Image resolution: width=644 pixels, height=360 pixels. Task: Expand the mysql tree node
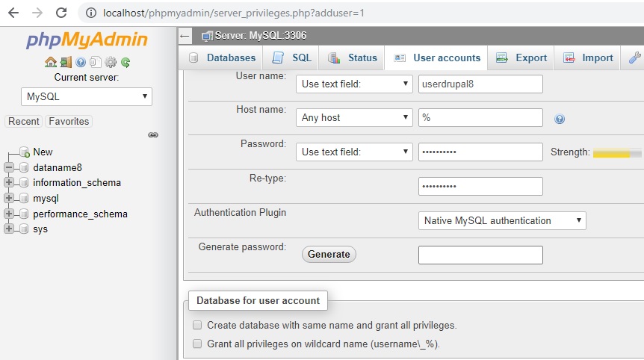[x=9, y=198]
